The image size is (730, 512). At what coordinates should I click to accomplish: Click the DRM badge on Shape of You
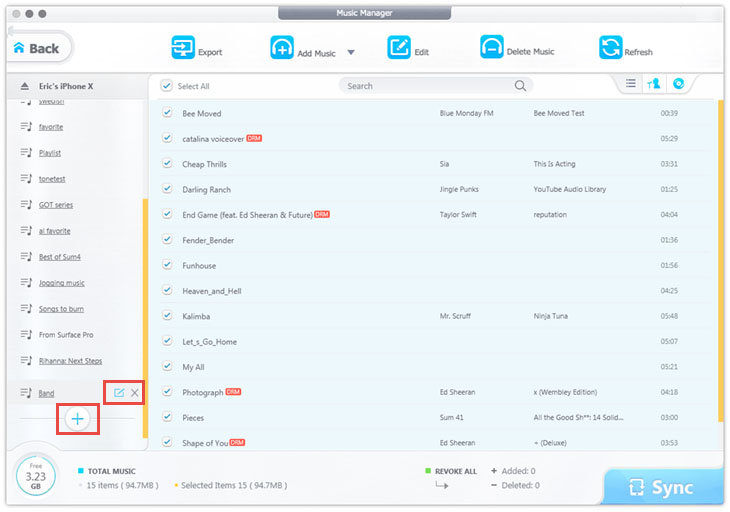pyautogui.click(x=237, y=442)
